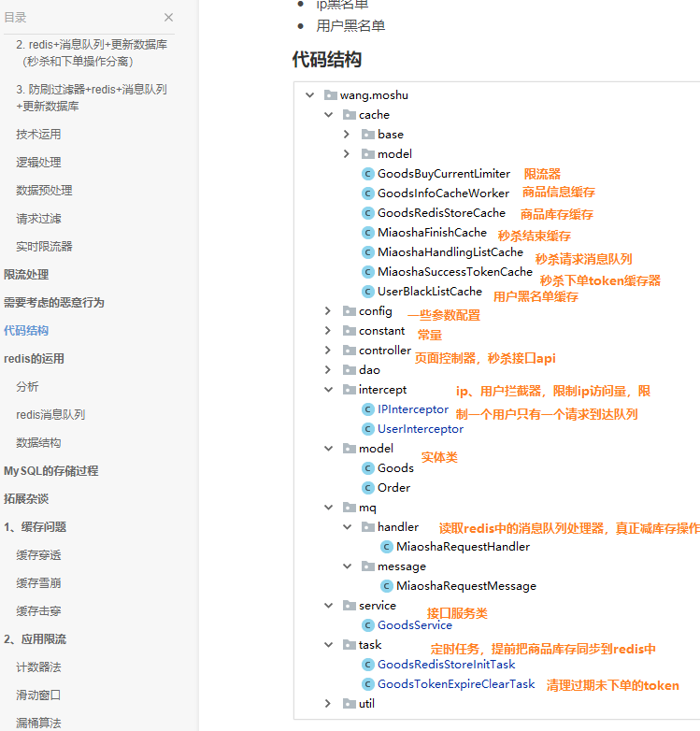Click the class icon beside MiaoshaFinishCache
This screenshot has width=700, height=731.
pos(368,233)
